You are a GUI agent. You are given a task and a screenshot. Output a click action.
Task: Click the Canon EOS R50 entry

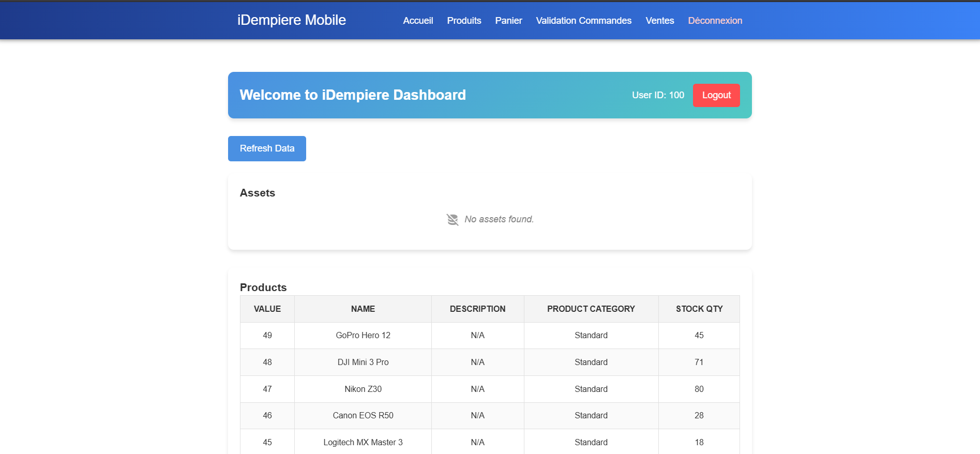(x=363, y=416)
